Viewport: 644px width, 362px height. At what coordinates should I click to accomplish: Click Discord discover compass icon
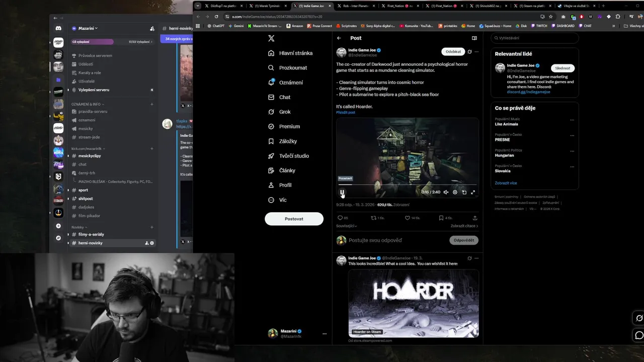pyautogui.click(x=58, y=238)
